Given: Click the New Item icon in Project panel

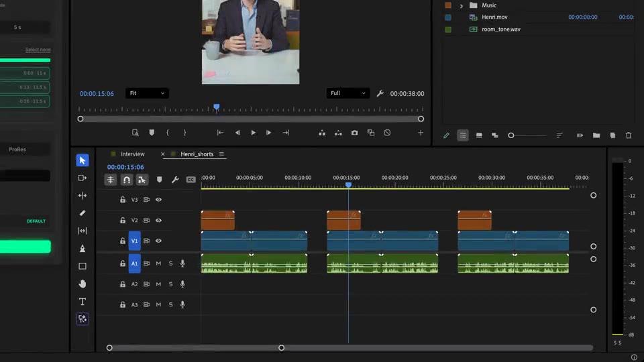Looking at the screenshot, I should click(612, 135).
